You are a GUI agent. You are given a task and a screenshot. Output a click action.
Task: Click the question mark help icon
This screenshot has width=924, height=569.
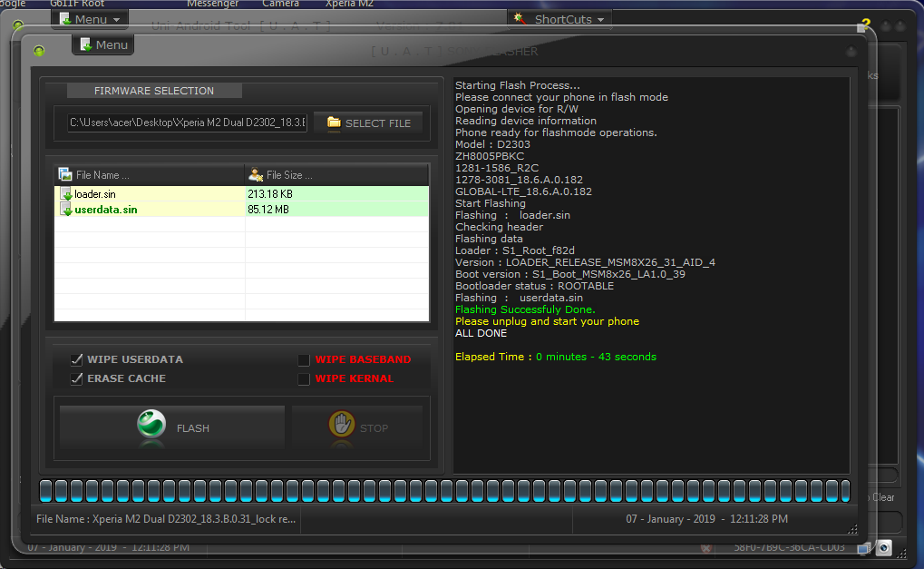point(865,24)
